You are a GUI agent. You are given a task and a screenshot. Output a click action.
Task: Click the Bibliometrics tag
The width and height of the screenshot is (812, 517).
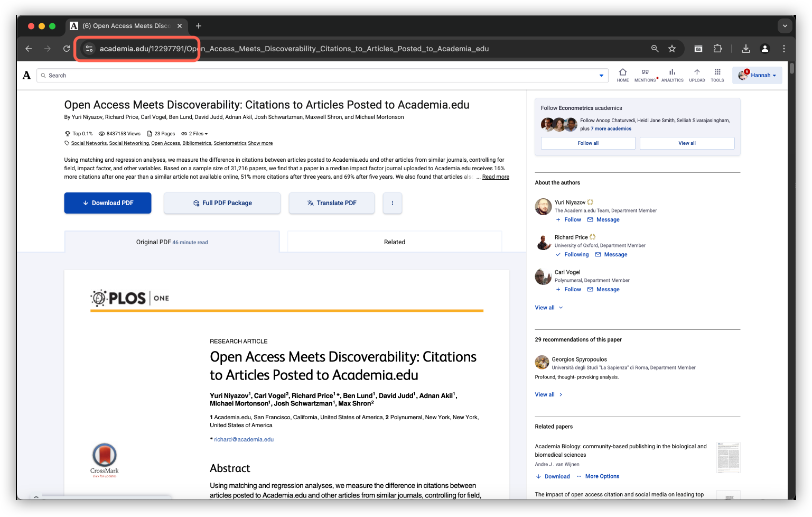coord(197,143)
